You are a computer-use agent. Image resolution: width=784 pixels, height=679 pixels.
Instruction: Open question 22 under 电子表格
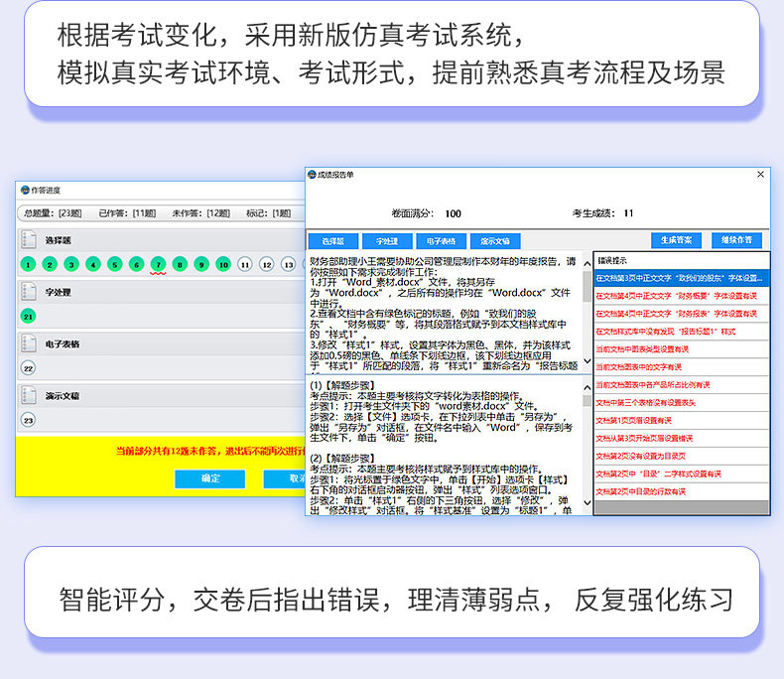point(28,368)
